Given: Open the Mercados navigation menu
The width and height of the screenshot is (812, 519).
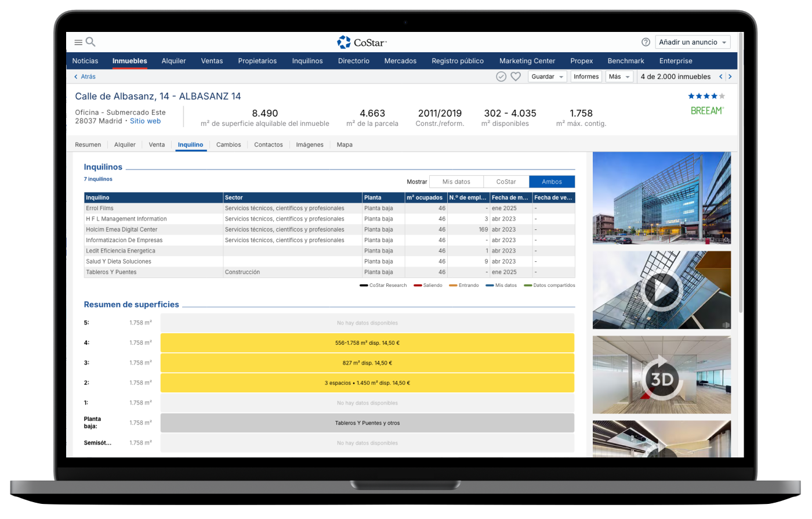Looking at the screenshot, I should coord(400,61).
